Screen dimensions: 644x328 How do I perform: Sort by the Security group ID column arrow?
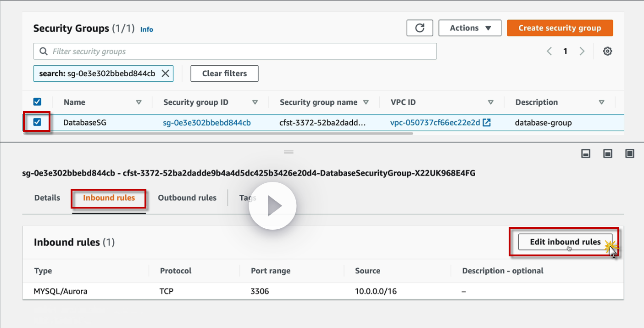point(255,102)
